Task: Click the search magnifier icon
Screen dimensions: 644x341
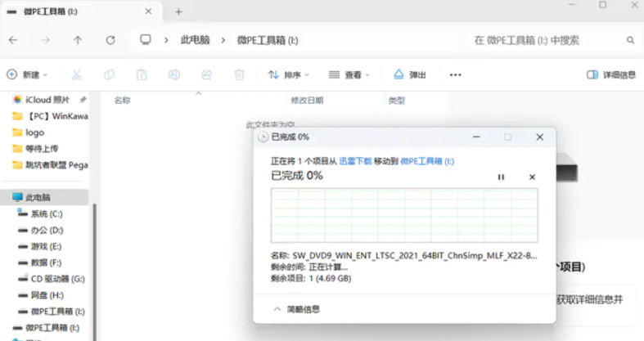Action: click(x=630, y=40)
